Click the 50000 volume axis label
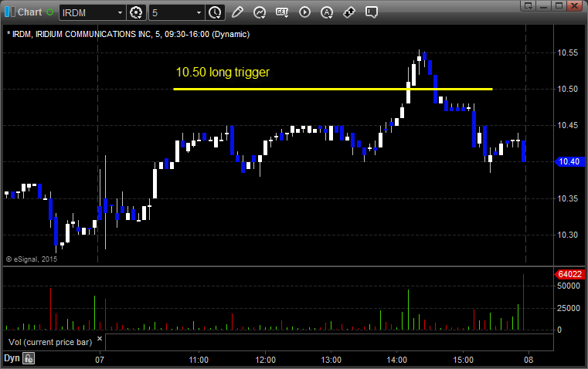 tap(569, 286)
